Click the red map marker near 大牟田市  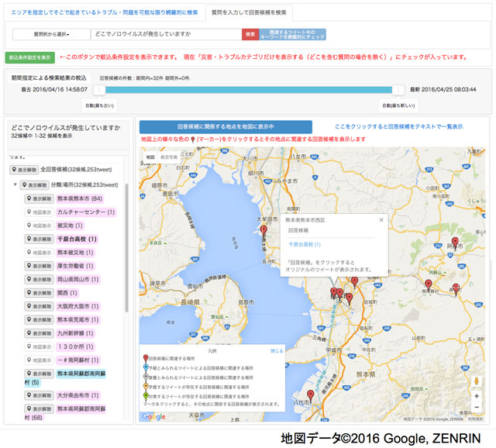(x=263, y=230)
